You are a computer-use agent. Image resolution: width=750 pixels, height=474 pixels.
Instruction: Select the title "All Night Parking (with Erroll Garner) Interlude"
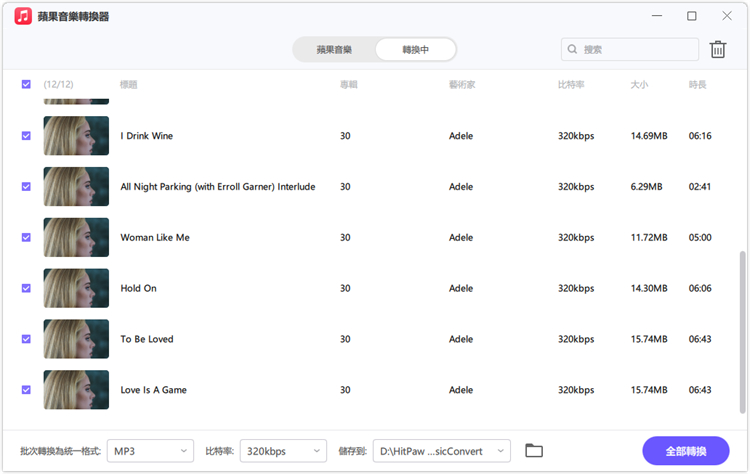[218, 187]
